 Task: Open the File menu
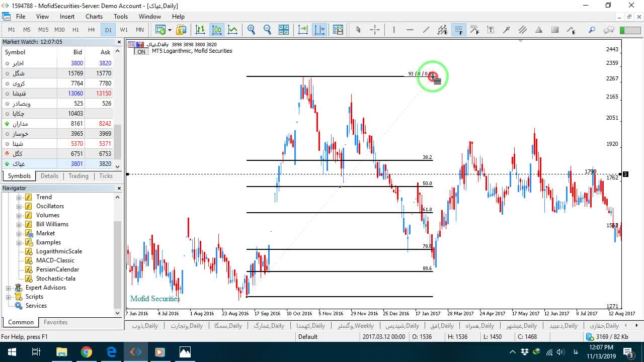tap(21, 17)
